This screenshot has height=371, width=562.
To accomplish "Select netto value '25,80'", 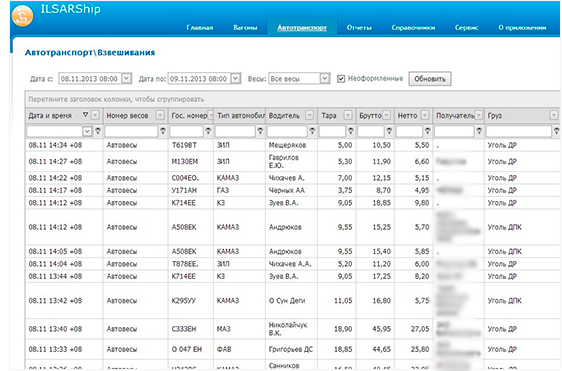I will (x=420, y=349).
